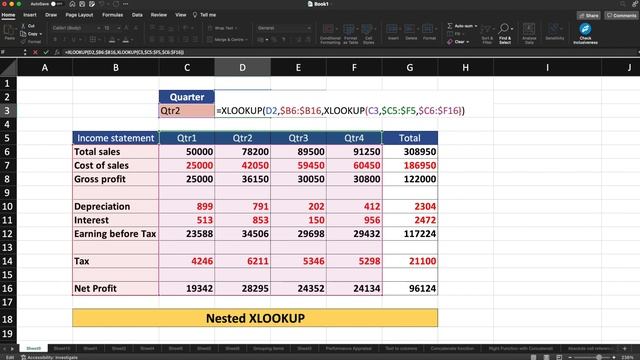Adjust the zoom slider
Viewport: 640px width, 360px height.
(598, 357)
